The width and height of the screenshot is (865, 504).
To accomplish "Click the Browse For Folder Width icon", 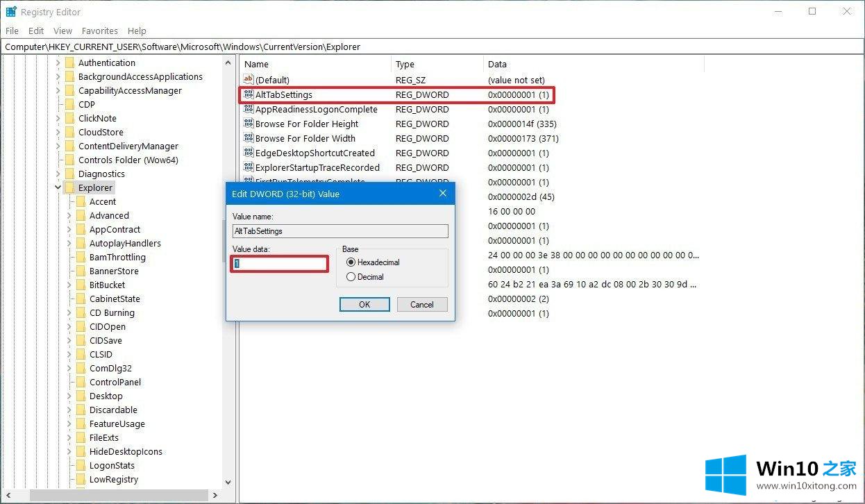I will [x=249, y=138].
